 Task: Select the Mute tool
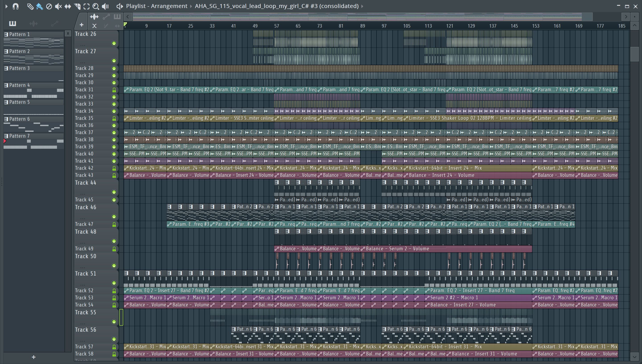(x=58, y=6)
